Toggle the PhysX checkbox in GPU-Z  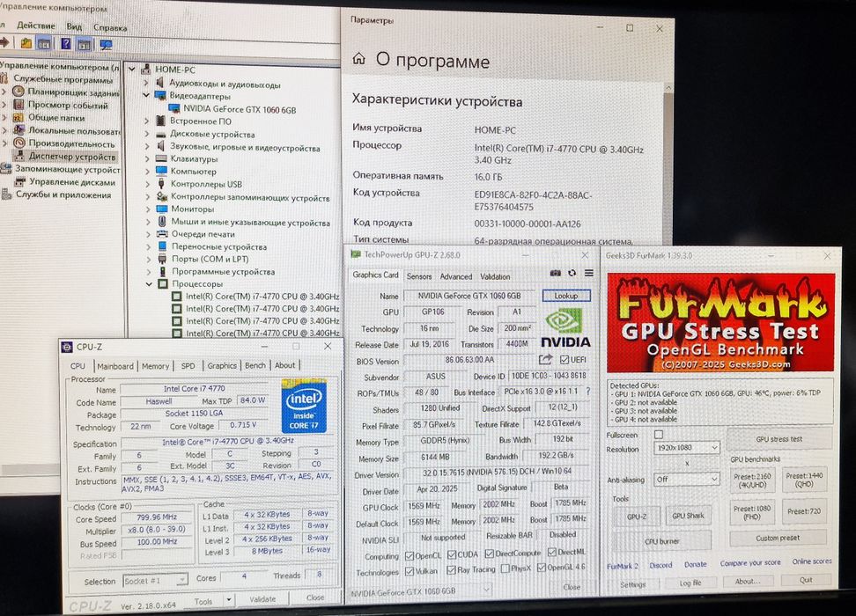point(505,569)
